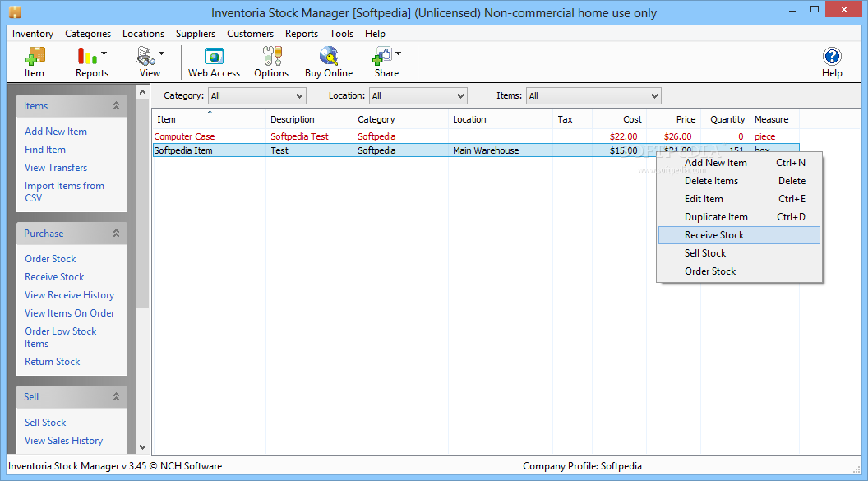868x481 pixels.
Task: Click Order Low Stock Items link
Action: pos(60,337)
